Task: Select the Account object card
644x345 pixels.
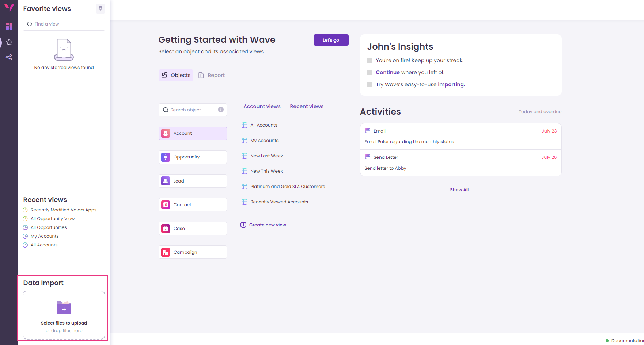Action: coord(193,133)
